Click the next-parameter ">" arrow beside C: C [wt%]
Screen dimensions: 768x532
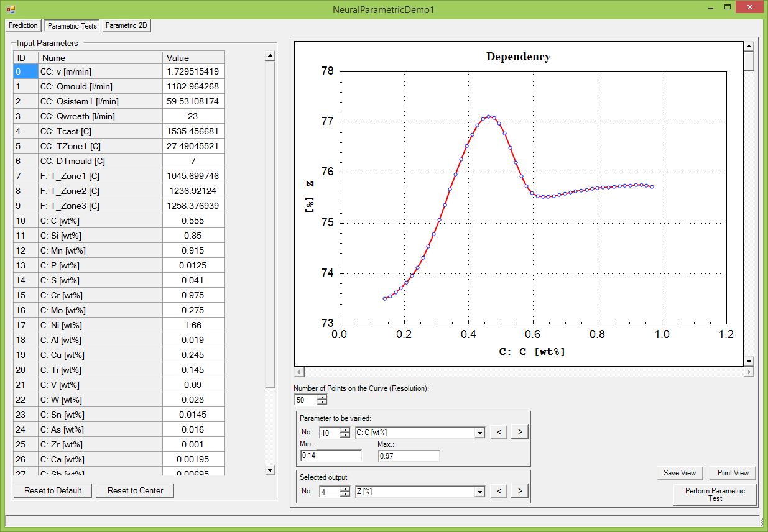520,431
